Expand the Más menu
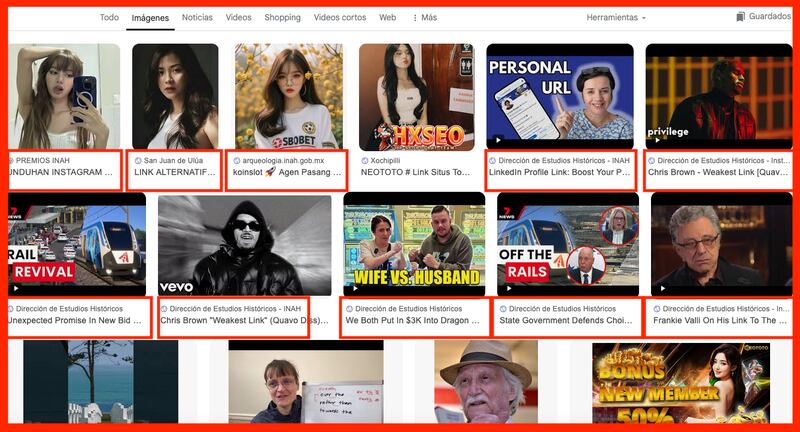The width and height of the screenshot is (800, 432). (x=424, y=17)
